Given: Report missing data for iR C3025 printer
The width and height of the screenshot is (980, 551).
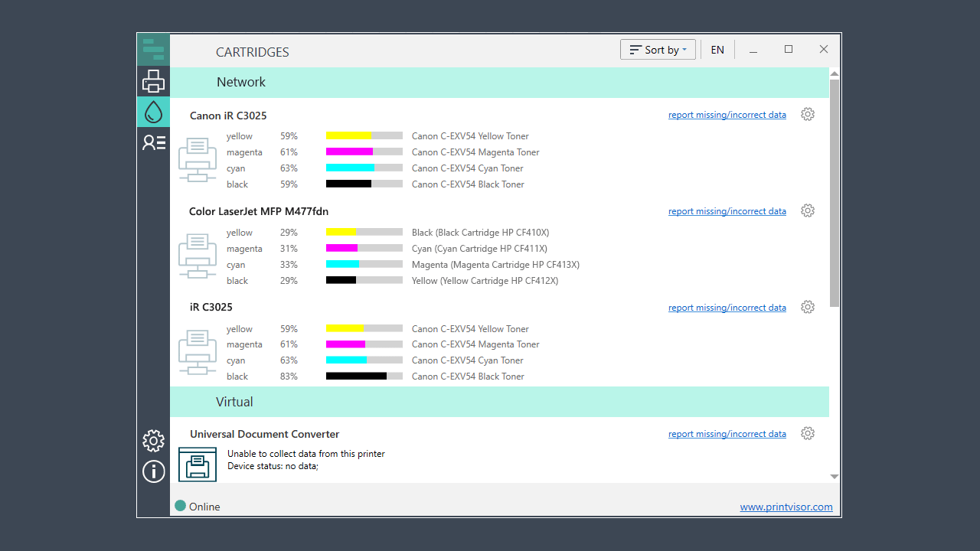Looking at the screenshot, I should pos(727,308).
